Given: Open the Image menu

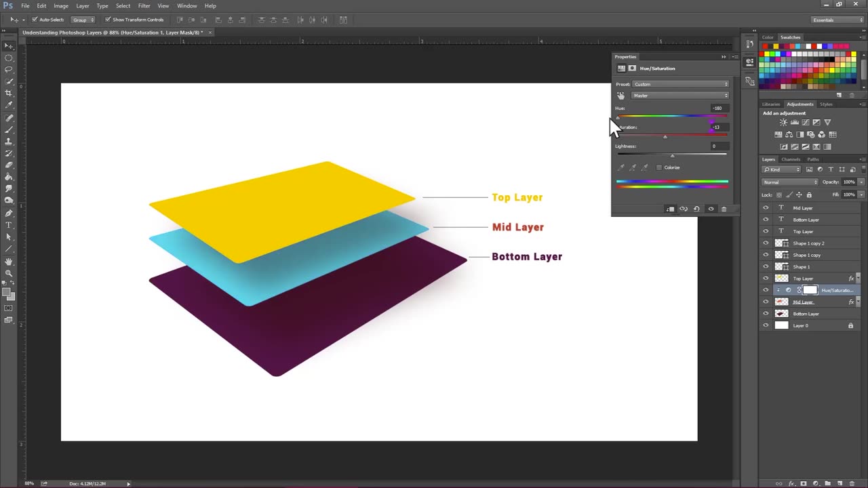Looking at the screenshot, I should tap(61, 5).
